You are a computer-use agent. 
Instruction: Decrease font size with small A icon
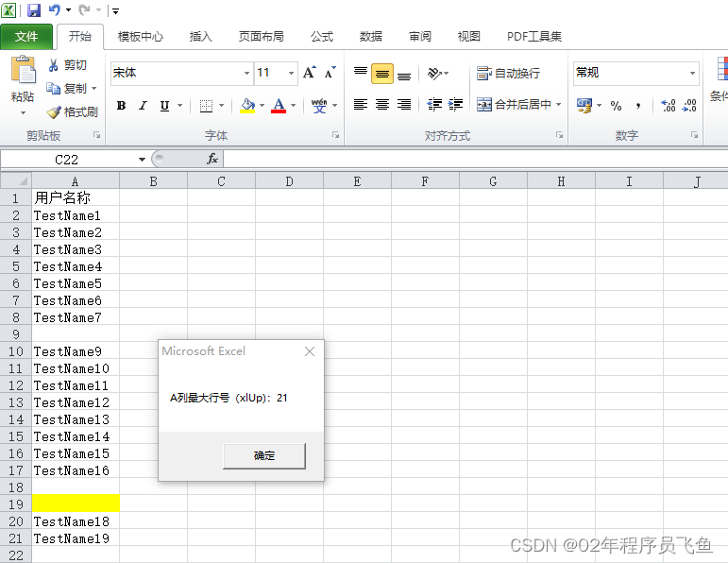330,73
